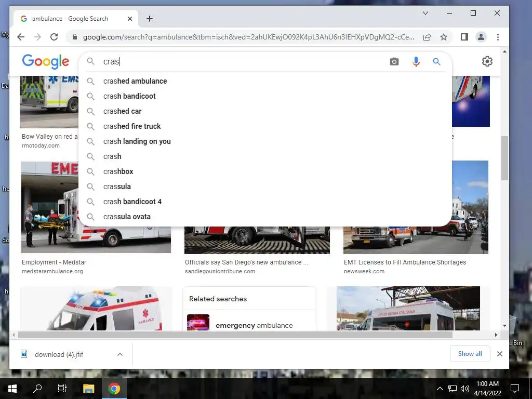View site information padlock icon
This screenshot has height=399, width=532.
coord(75,37)
